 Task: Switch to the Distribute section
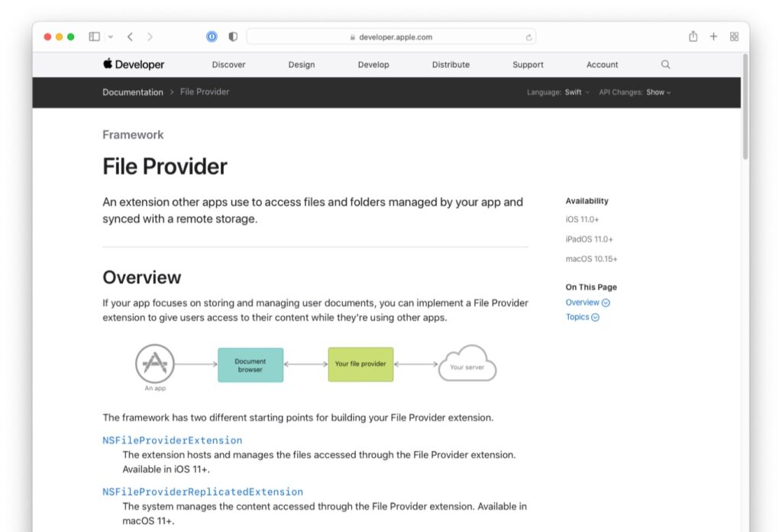(x=451, y=64)
